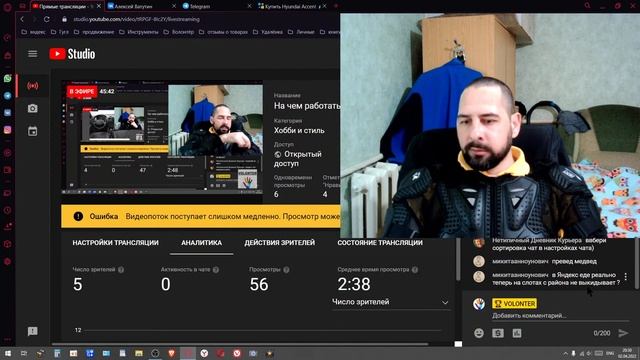Click the send feedback icon in Studio sidebar
This screenshot has width=640, height=360.
tap(33, 331)
